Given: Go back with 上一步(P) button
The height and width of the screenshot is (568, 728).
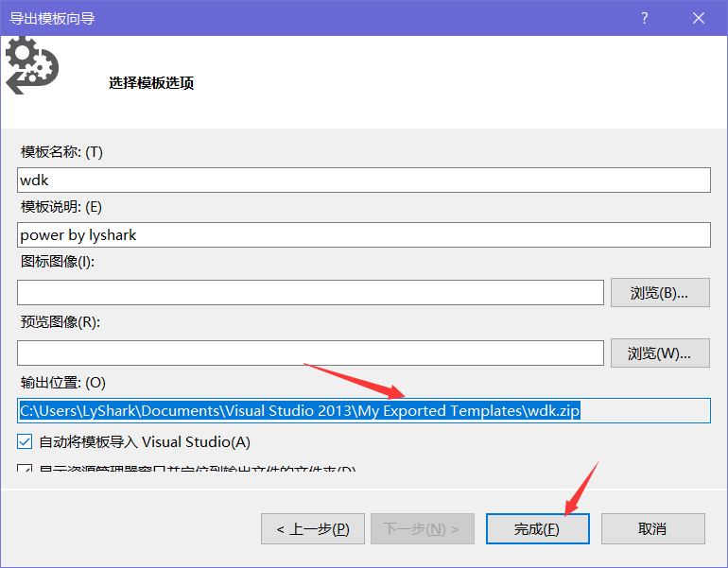Looking at the screenshot, I should point(313,528).
